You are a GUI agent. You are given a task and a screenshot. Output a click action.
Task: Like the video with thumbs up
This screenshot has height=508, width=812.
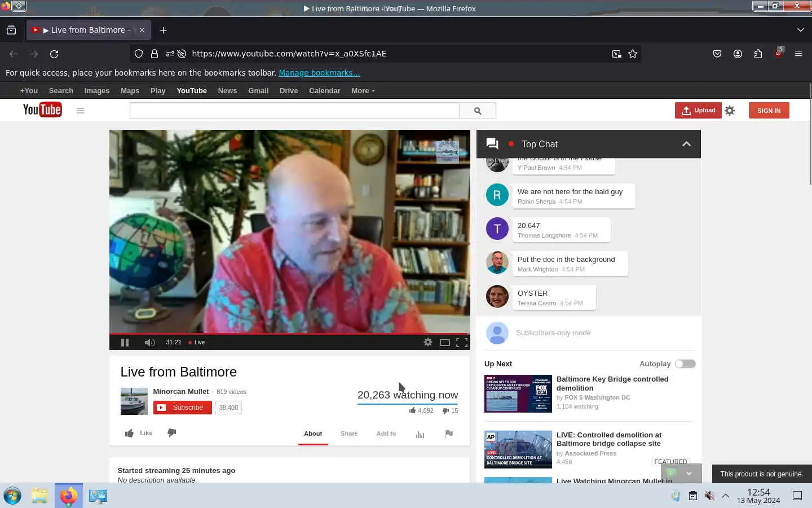(138, 433)
